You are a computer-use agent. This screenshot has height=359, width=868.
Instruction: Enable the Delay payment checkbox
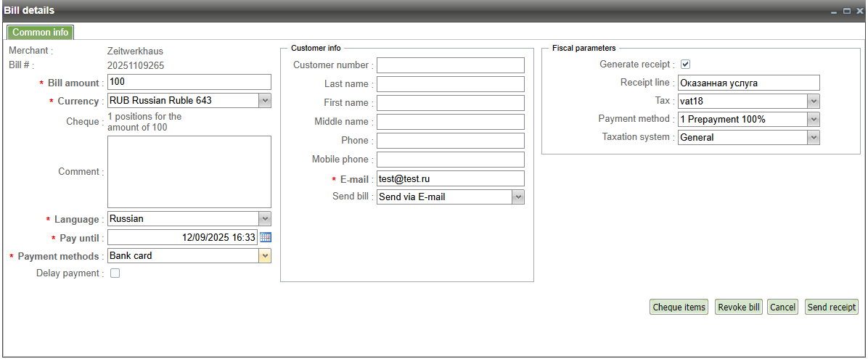(x=115, y=273)
